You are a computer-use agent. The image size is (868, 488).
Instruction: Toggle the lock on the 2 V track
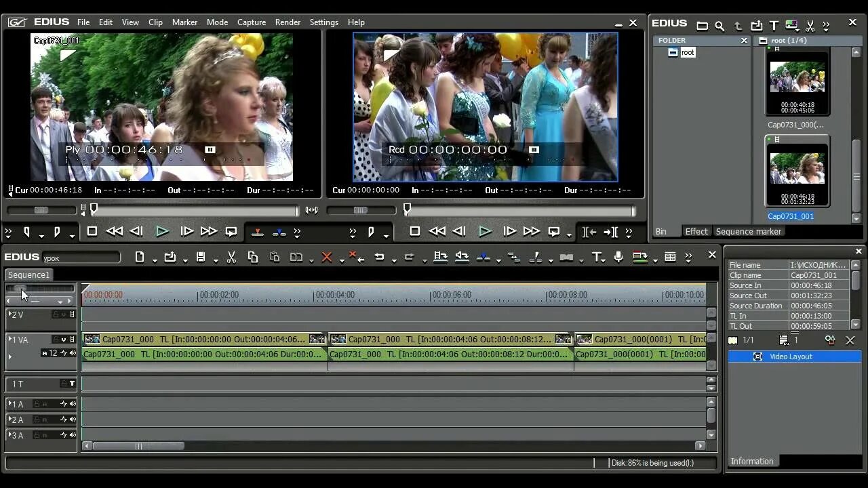pos(56,314)
